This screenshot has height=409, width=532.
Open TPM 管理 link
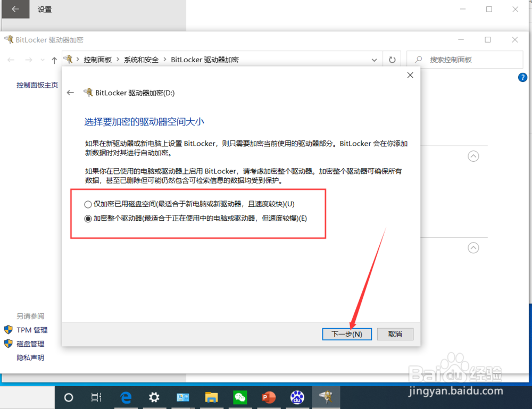[x=32, y=330]
